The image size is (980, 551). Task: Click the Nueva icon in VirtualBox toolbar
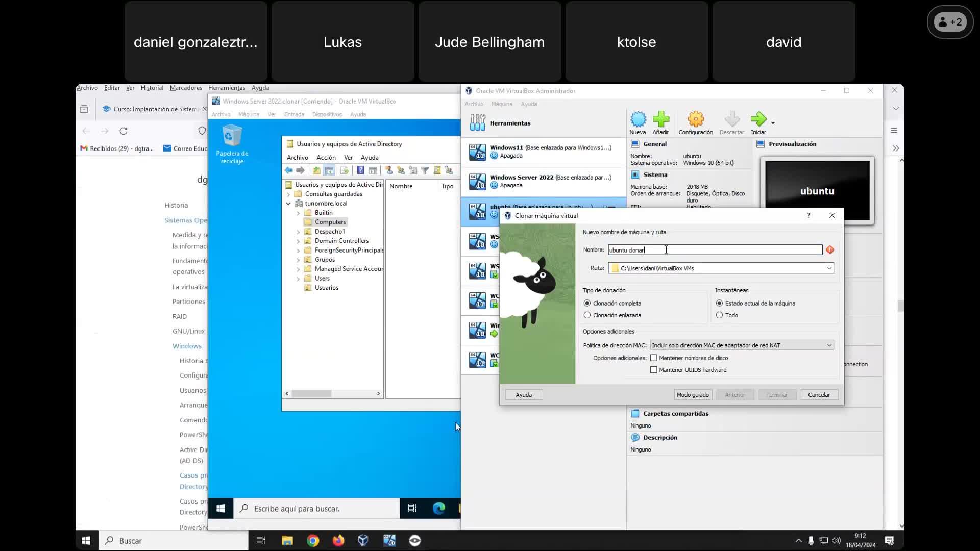638,120
